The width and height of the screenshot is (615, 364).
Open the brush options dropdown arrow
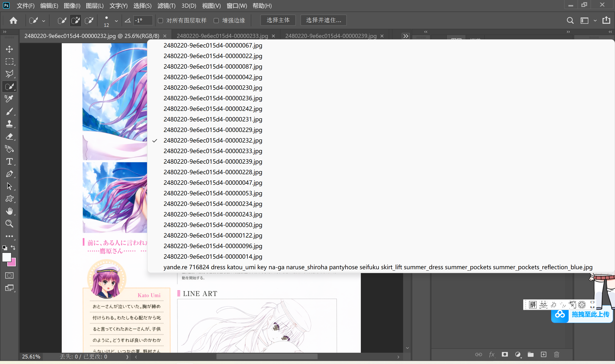pos(116,21)
